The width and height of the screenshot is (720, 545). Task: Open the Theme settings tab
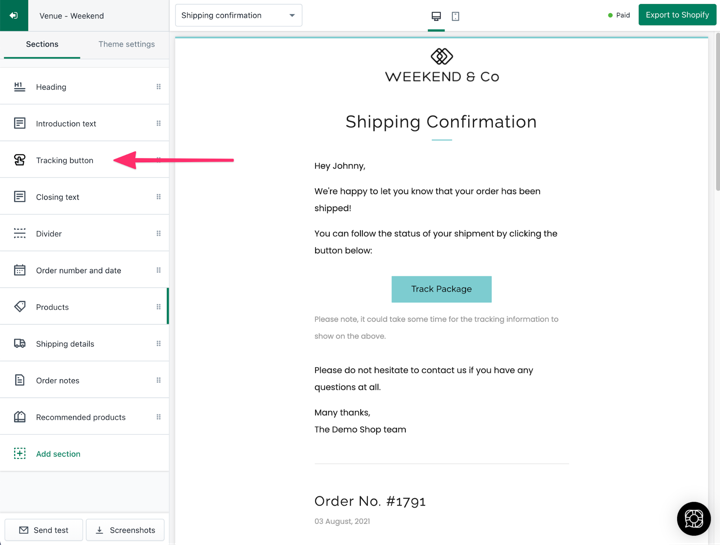click(x=126, y=44)
